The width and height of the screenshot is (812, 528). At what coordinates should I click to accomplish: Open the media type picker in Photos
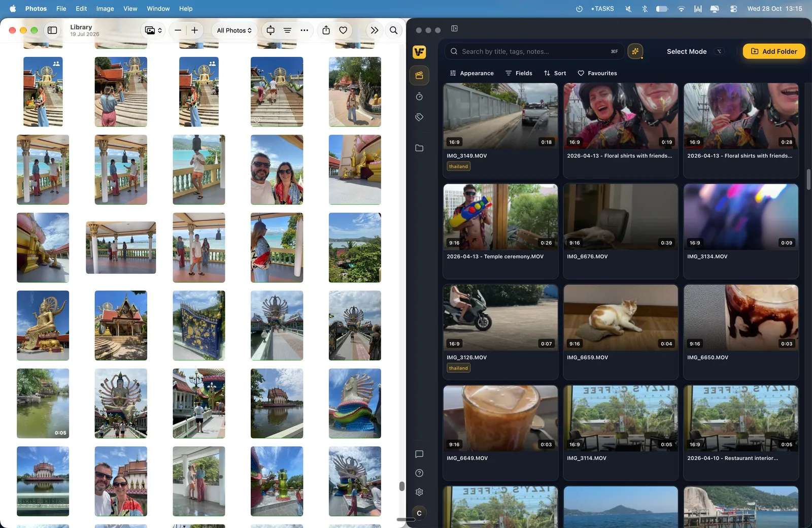pyautogui.click(x=154, y=30)
